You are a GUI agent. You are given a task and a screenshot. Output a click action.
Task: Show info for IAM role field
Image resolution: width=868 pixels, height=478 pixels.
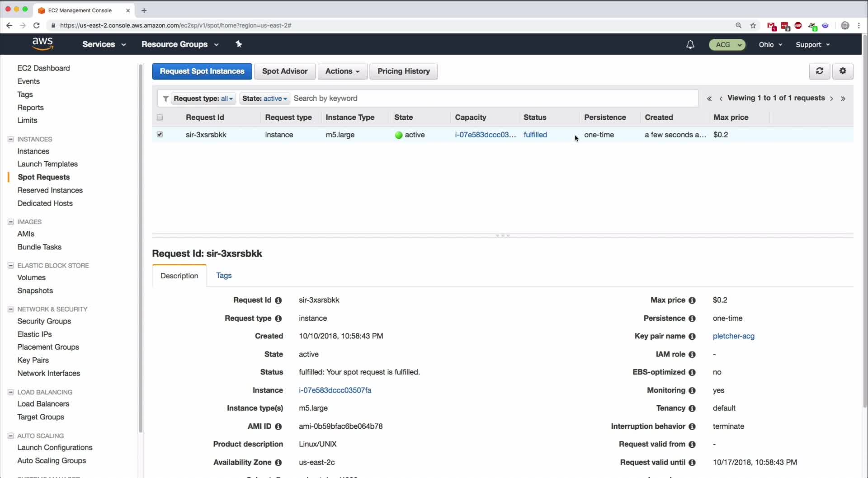click(x=692, y=355)
